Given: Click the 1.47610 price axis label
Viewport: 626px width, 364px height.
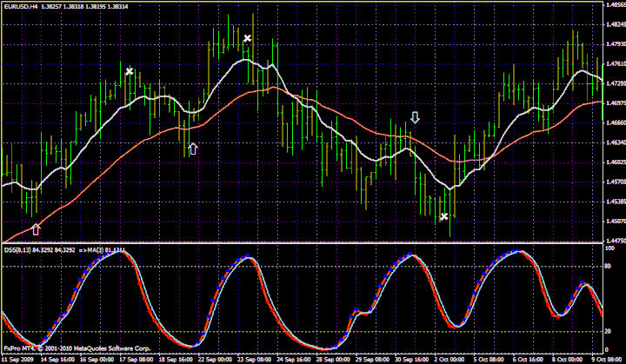Looking at the screenshot, I should pyautogui.click(x=616, y=63).
